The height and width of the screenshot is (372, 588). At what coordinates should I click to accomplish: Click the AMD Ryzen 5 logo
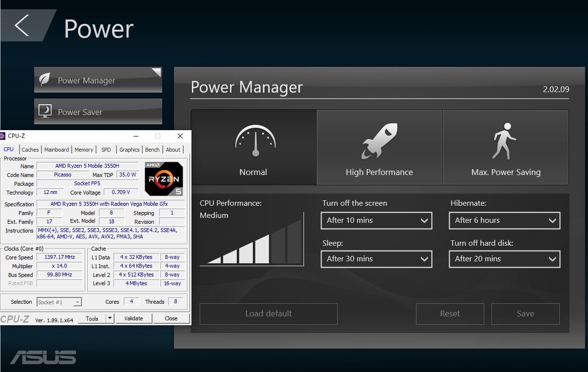click(x=164, y=179)
